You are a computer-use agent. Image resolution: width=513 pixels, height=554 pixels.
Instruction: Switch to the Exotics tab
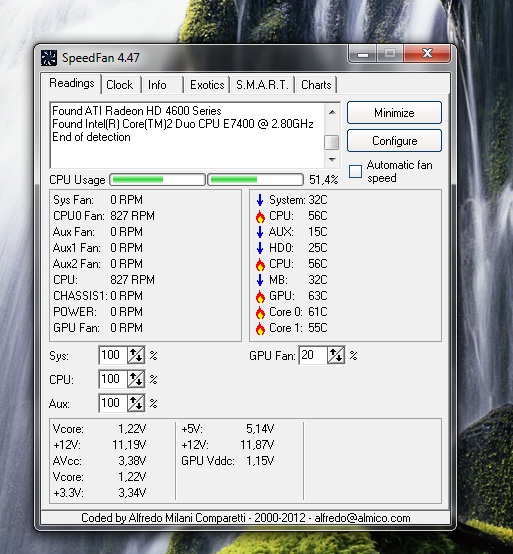pyautogui.click(x=207, y=85)
